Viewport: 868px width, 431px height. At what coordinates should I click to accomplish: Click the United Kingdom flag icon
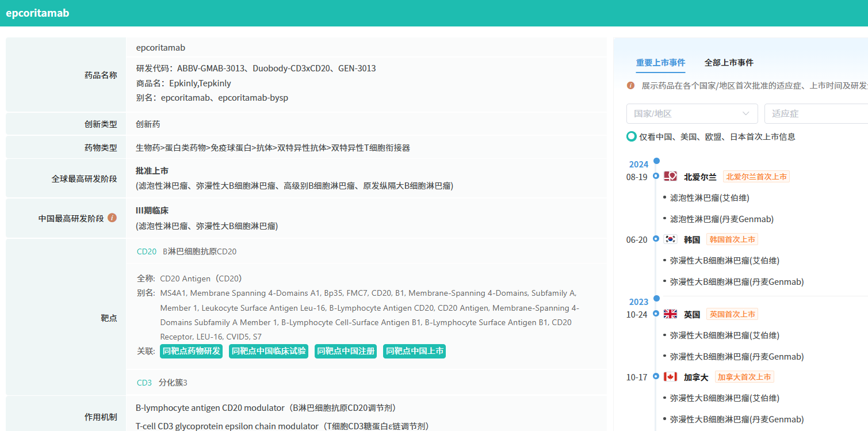pyautogui.click(x=670, y=314)
